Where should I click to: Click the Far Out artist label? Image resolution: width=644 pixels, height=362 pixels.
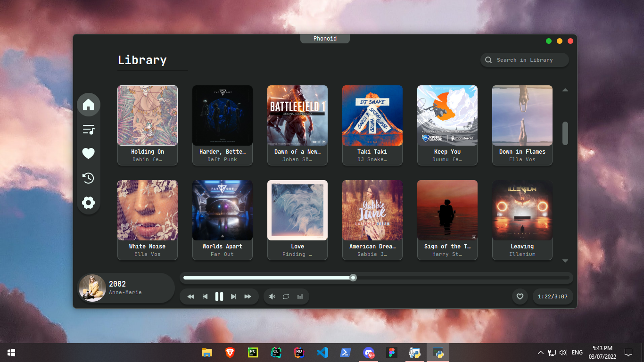coord(223,254)
